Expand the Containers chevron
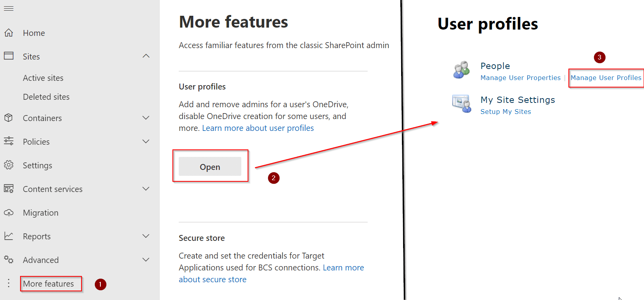The width and height of the screenshot is (644, 300). click(146, 118)
